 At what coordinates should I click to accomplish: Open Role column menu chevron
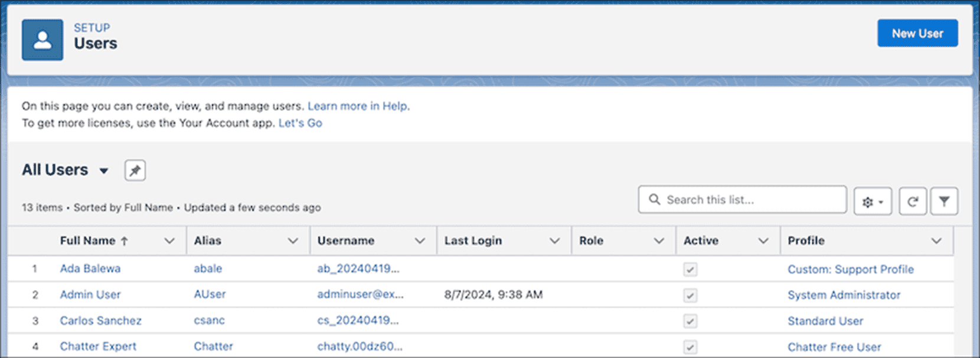659,241
